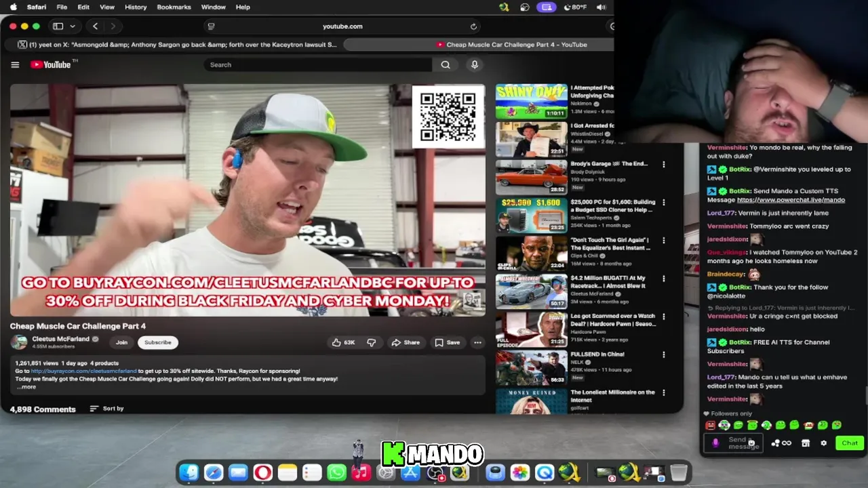The image size is (868, 488).
Task: Switch to the 'yeet on X' tab
Action: [x=178, y=45]
